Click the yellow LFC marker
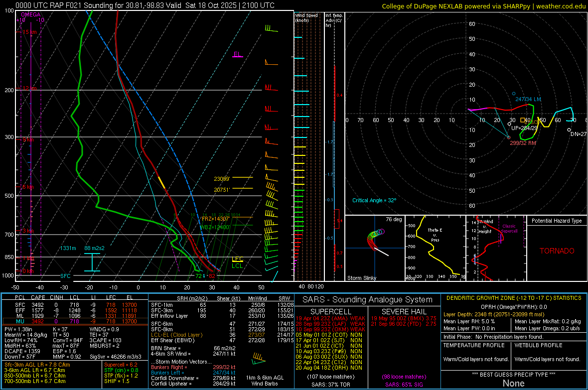 click(238, 259)
